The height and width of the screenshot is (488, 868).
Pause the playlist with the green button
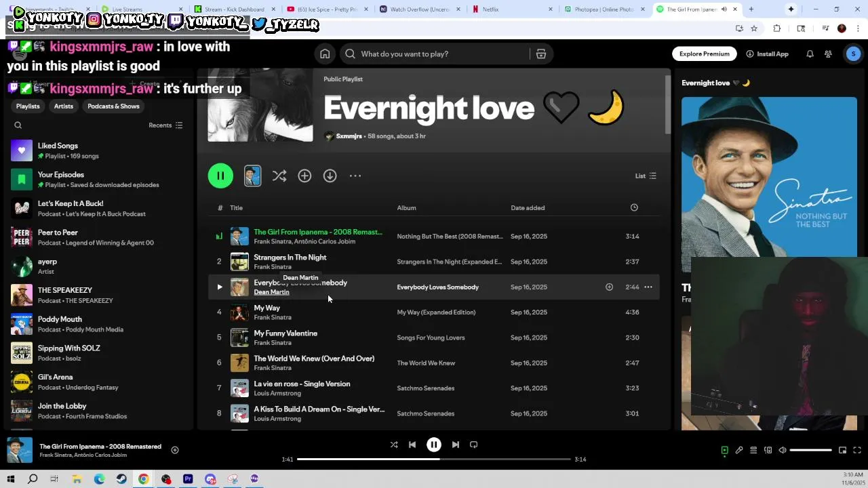[220, 176]
